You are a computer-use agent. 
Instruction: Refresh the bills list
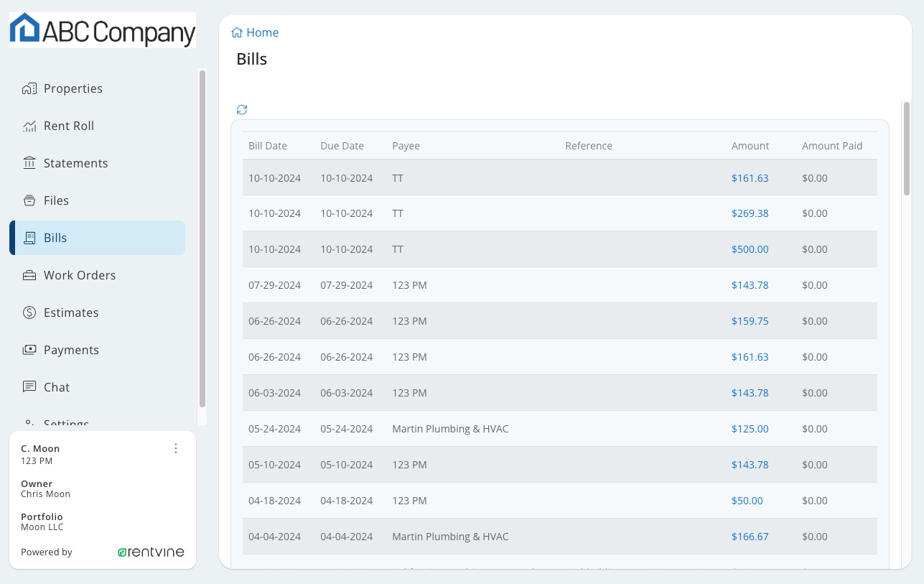pos(242,110)
